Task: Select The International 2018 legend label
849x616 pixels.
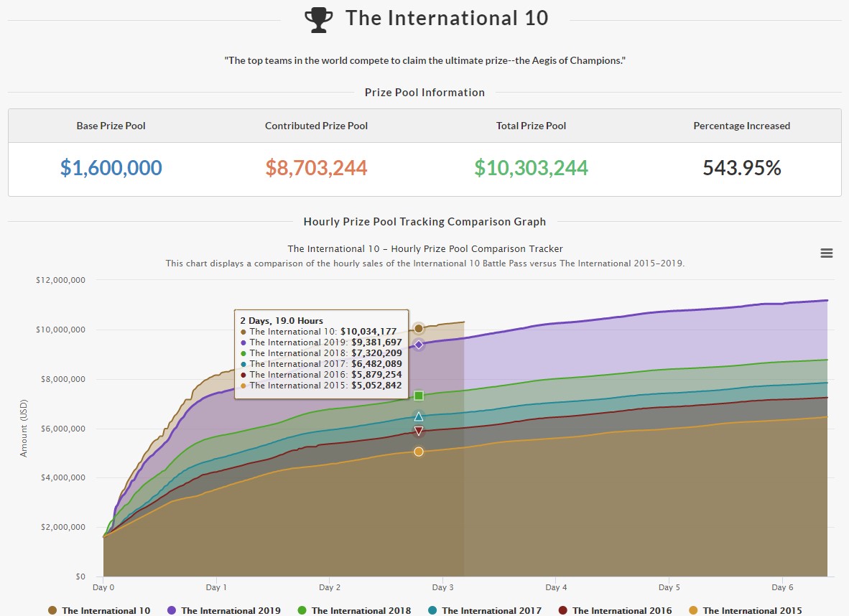Action: click(361, 610)
